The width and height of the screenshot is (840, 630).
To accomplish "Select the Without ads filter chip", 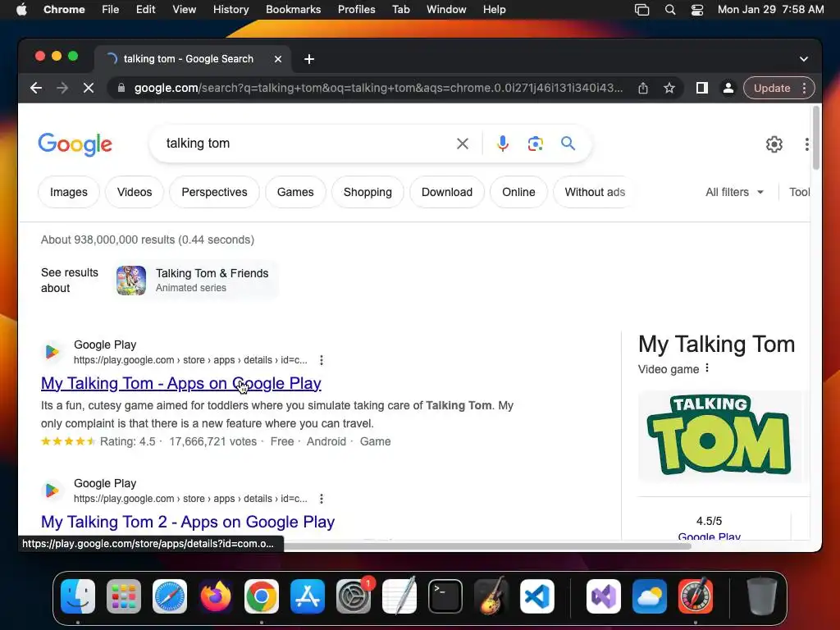I will 595,192.
